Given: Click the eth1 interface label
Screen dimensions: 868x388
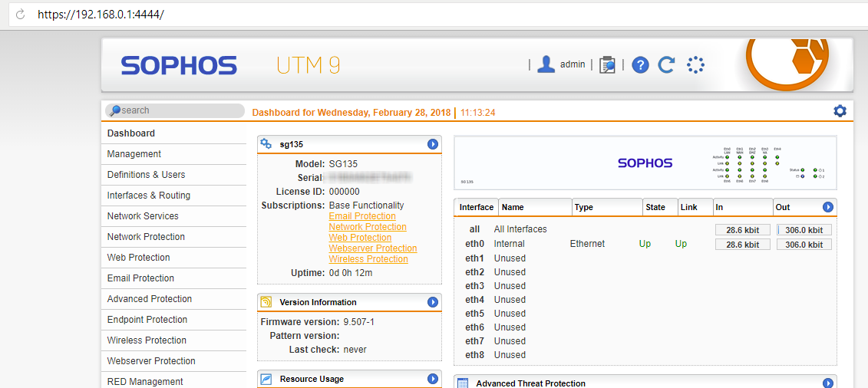Looking at the screenshot, I should 474,258.
